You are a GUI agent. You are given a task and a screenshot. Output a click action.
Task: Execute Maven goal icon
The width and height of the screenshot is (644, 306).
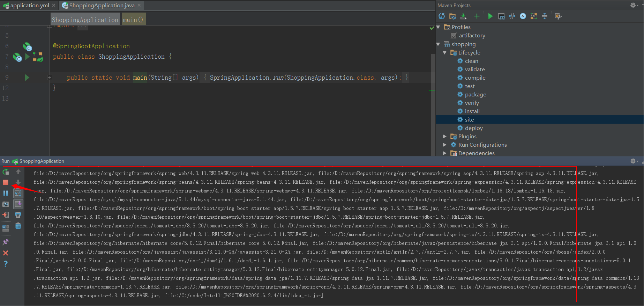(x=501, y=16)
